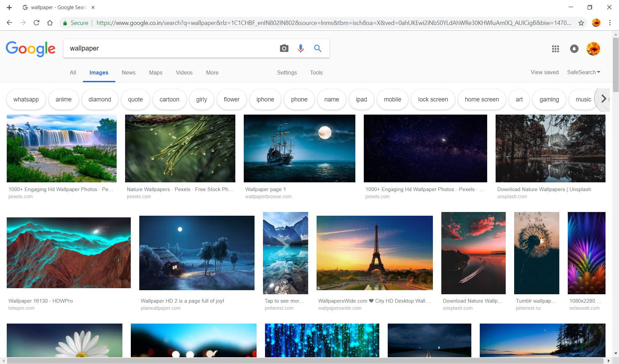Click inside the wallpaper search field
This screenshot has height=364, width=619.
(169, 48)
